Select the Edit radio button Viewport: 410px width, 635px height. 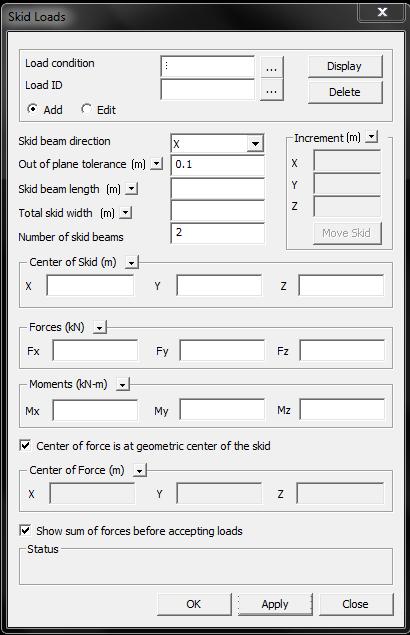pyautogui.click(x=86, y=109)
